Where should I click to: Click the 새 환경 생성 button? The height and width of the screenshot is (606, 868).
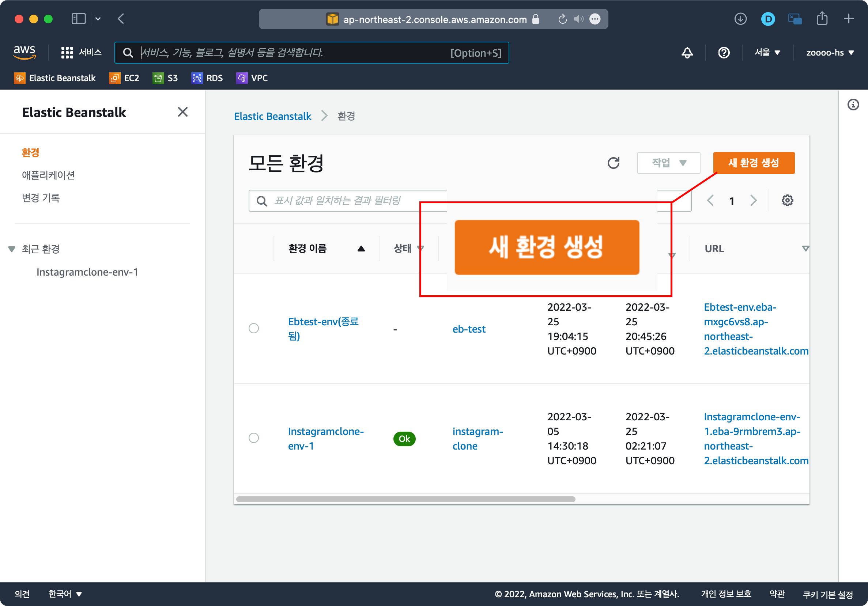point(754,163)
